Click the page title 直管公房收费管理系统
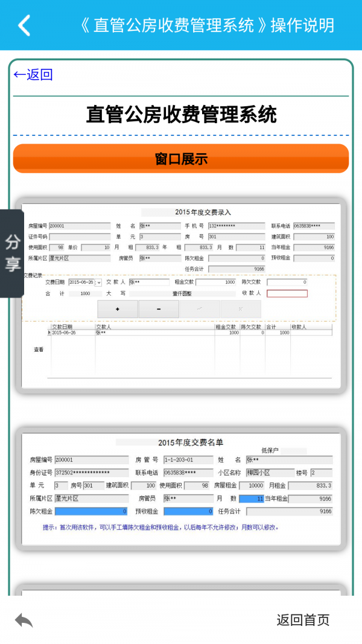 point(181,114)
